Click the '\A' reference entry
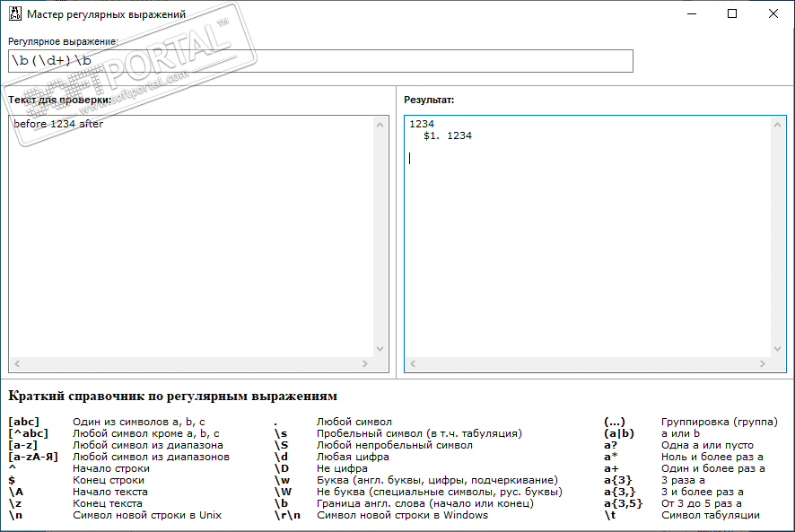795x532 pixels. (x=16, y=492)
